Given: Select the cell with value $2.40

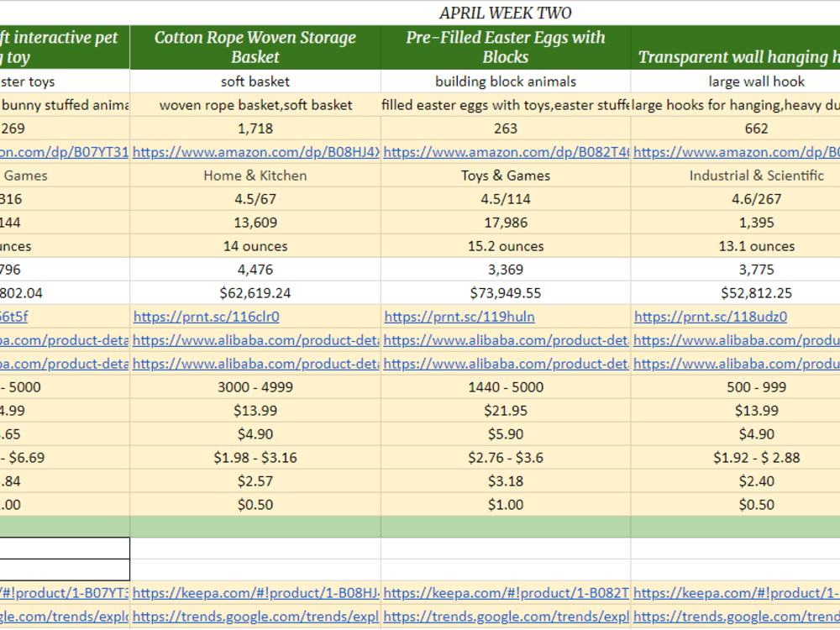Looking at the screenshot, I should coord(736,481).
